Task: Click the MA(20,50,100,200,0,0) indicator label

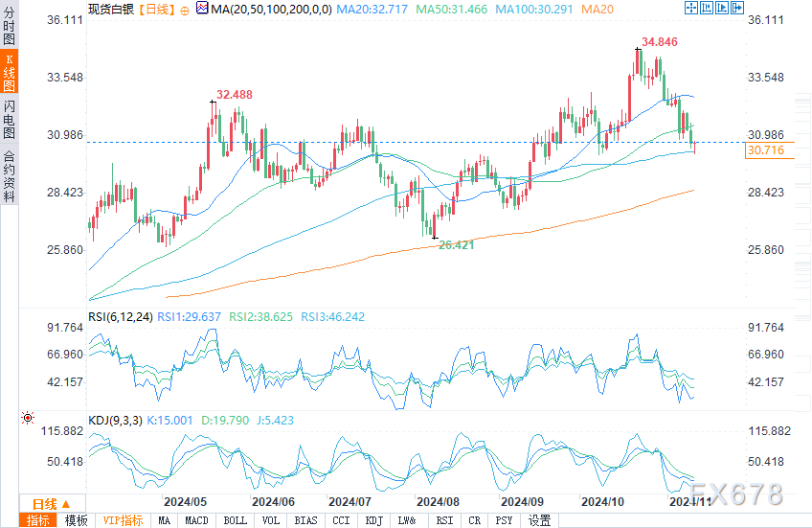Action: tap(271, 9)
